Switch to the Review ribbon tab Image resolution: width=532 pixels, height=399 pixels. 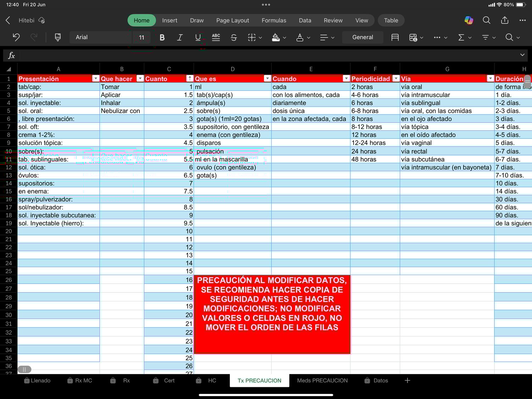coord(333,20)
